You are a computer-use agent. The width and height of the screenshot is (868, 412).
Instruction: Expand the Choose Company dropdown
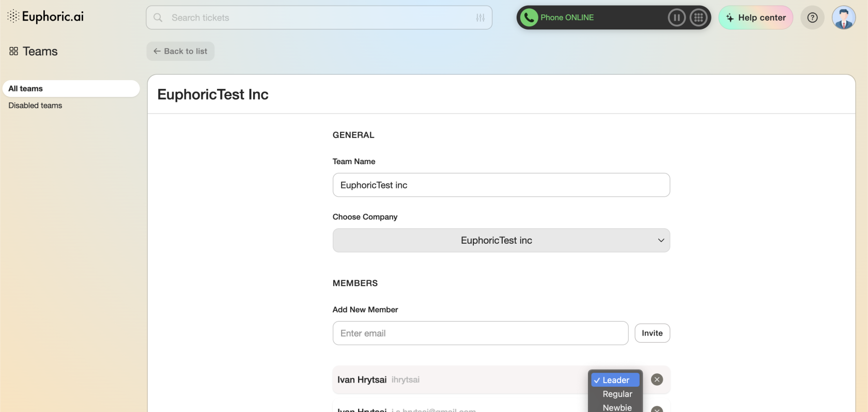[x=501, y=241]
